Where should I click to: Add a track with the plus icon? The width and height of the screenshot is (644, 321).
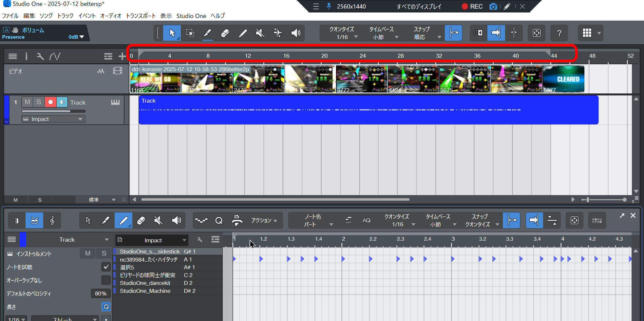tap(122, 56)
